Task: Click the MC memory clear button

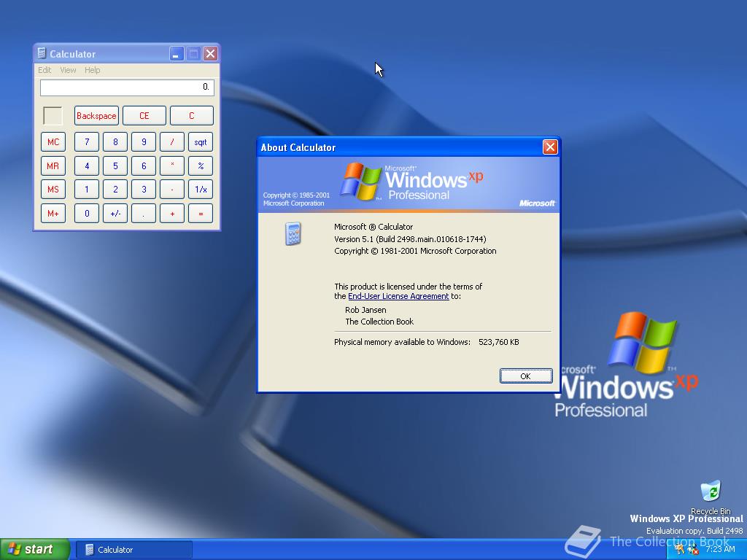Action: (x=53, y=142)
